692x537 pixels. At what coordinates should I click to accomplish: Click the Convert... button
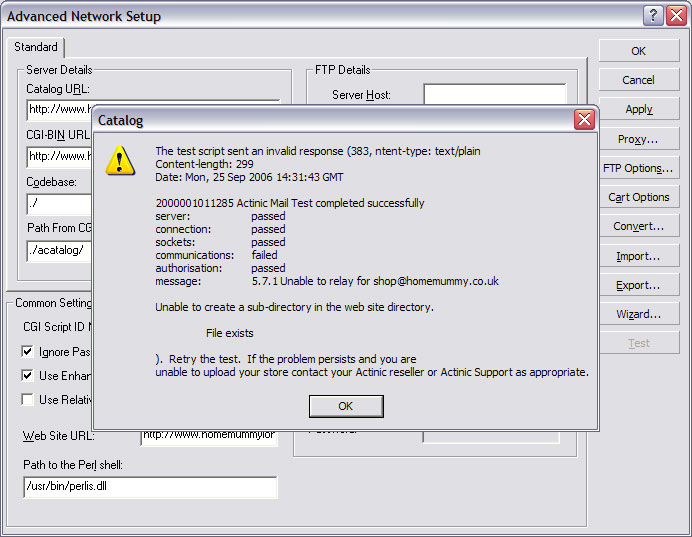(638, 226)
